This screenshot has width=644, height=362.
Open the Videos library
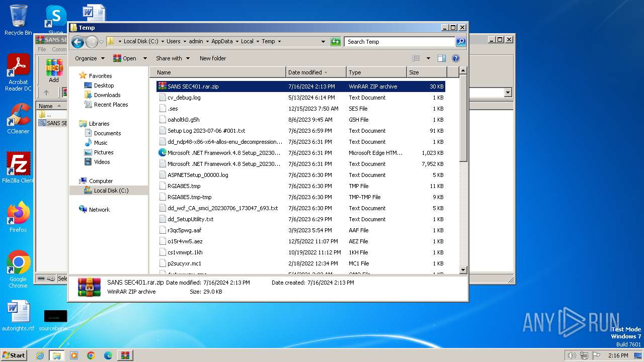coord(102,162)
